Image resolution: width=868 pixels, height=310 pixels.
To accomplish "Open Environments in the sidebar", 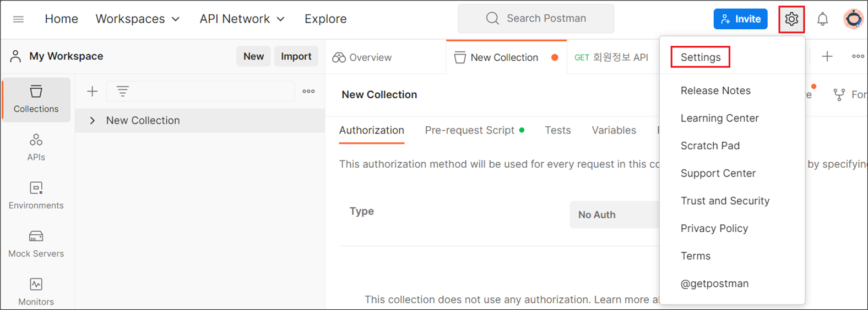I will [x=36, y=196].
